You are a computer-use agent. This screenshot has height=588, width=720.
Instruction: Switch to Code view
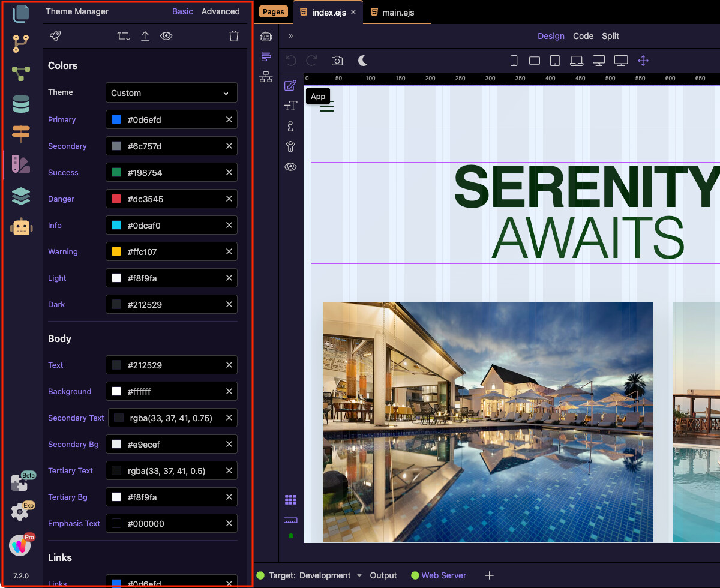pos(583,36)
